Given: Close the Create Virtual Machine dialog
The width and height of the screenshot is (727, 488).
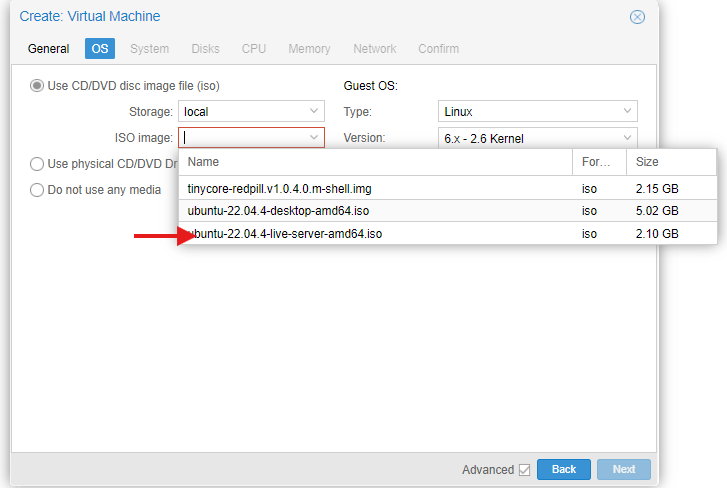Looking at the screenshot, I should click(637, 17).
